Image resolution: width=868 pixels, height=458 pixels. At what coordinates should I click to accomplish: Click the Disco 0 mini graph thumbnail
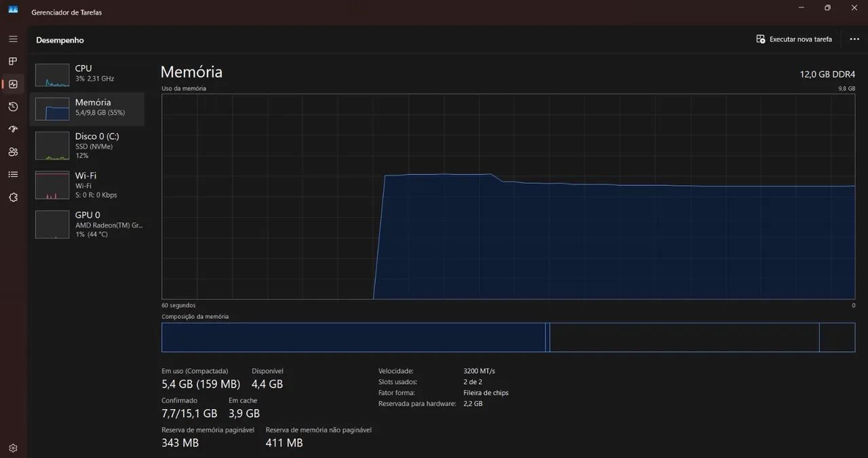52,146
